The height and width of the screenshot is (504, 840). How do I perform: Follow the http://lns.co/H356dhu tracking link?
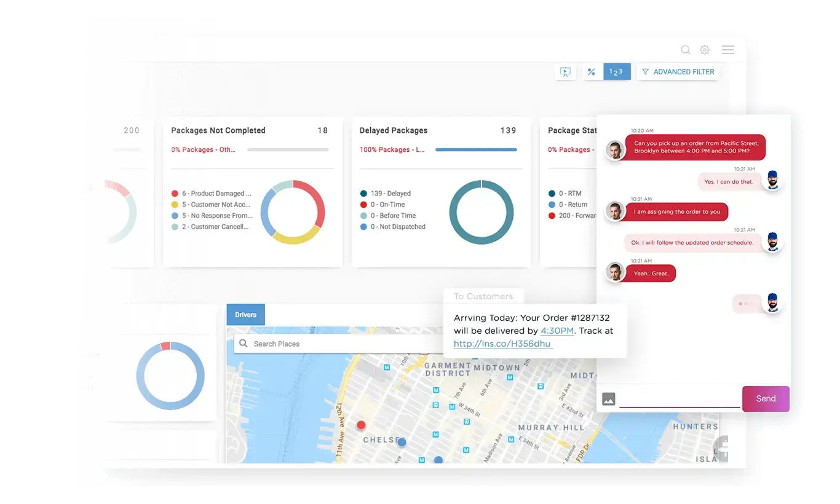(x=503, y=344)
